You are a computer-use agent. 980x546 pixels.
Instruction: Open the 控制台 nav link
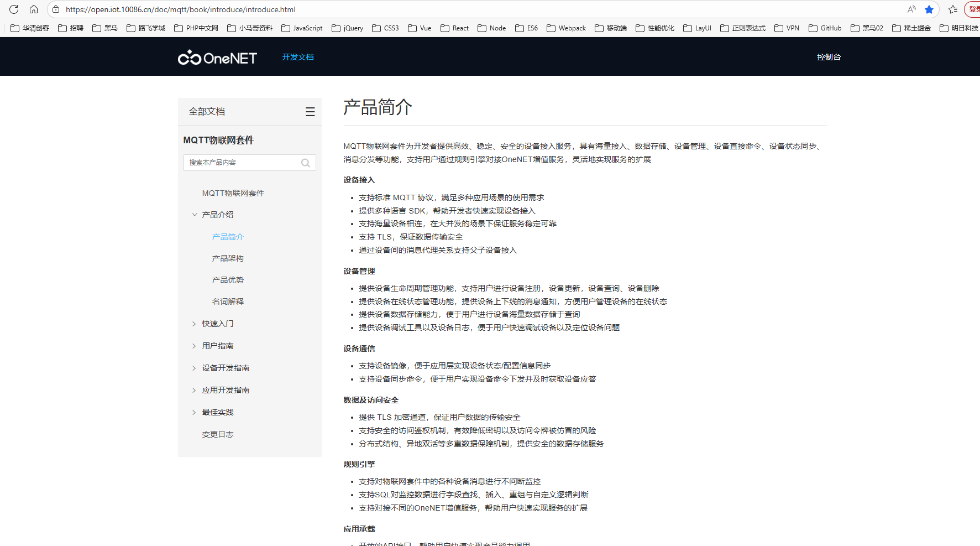(829, 57)
